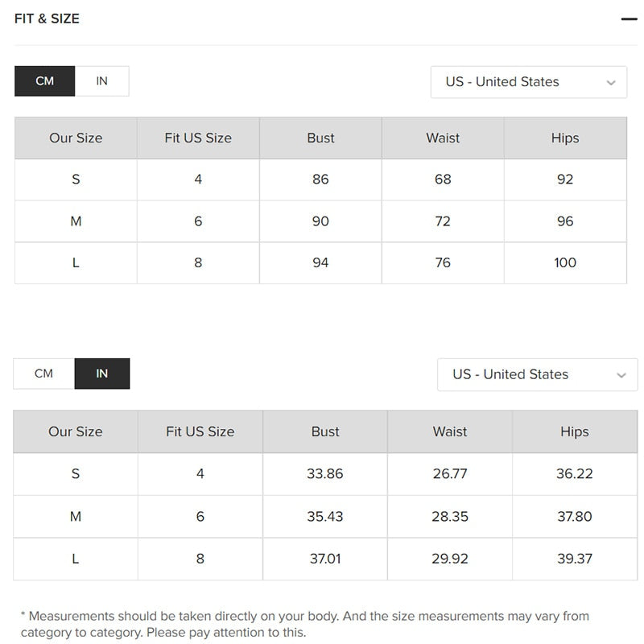Select size S row in upper table
This screenshot has height=644, width=644.
point(76,180)
